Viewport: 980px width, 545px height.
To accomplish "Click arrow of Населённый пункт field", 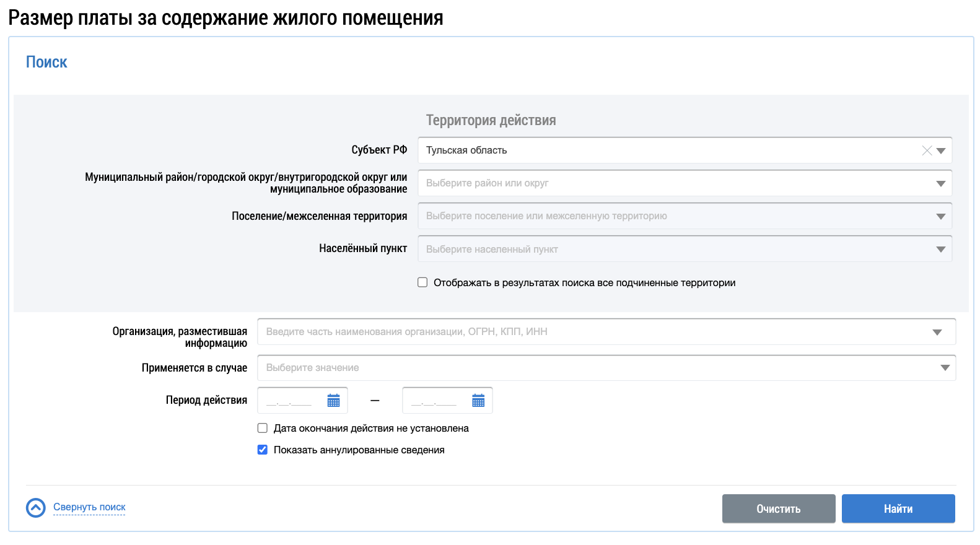I will (941, 250).
